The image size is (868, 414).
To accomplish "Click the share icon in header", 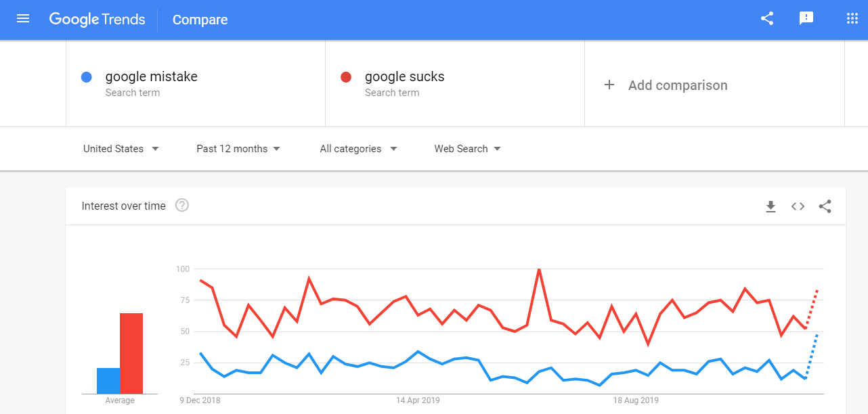I will pyautogui.click(x=767, y=19).
